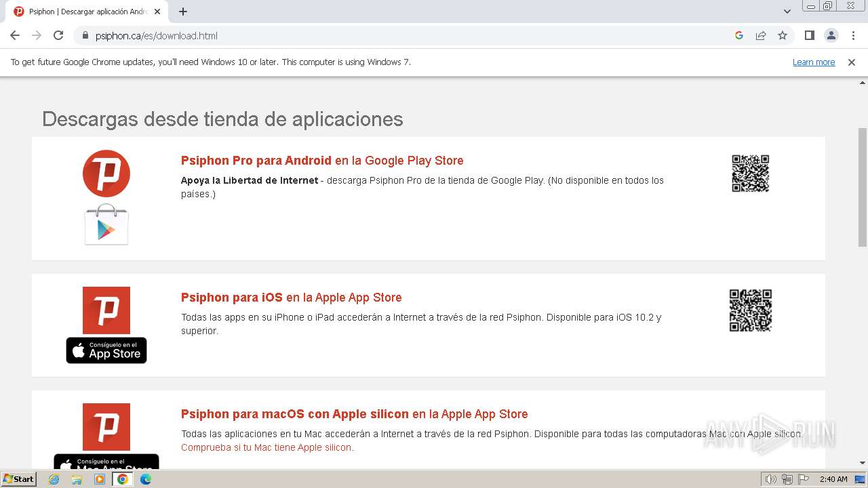The image size is (868, 488).
Task: Open the Learn more link in update bar
Action: point(814,62)
